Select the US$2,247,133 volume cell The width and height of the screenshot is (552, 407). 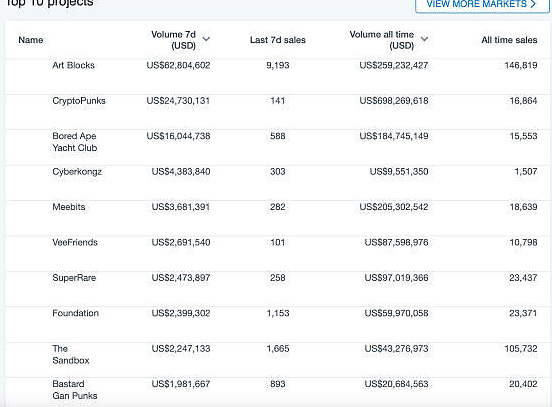pyautogui.click(x=181, y=349)
